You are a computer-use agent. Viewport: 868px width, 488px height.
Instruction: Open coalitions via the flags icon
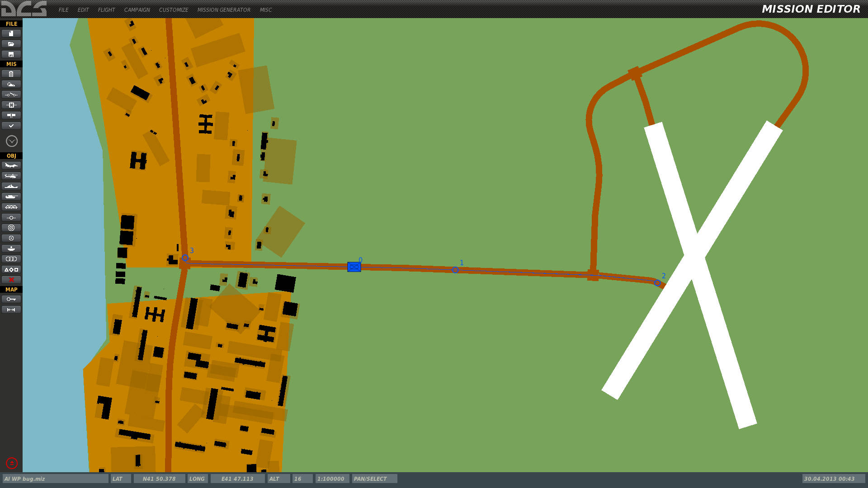(11, 115)
